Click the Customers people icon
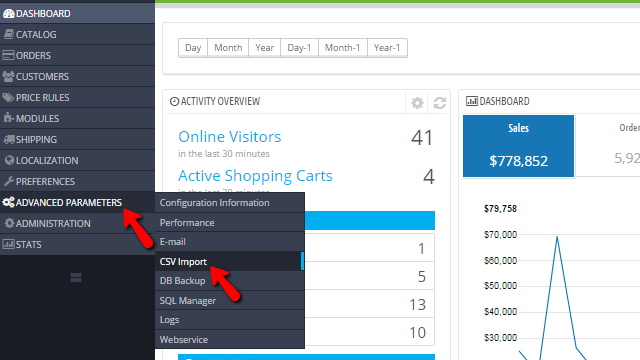The width and height of the screenshot is (640, 360). (8, 76)
